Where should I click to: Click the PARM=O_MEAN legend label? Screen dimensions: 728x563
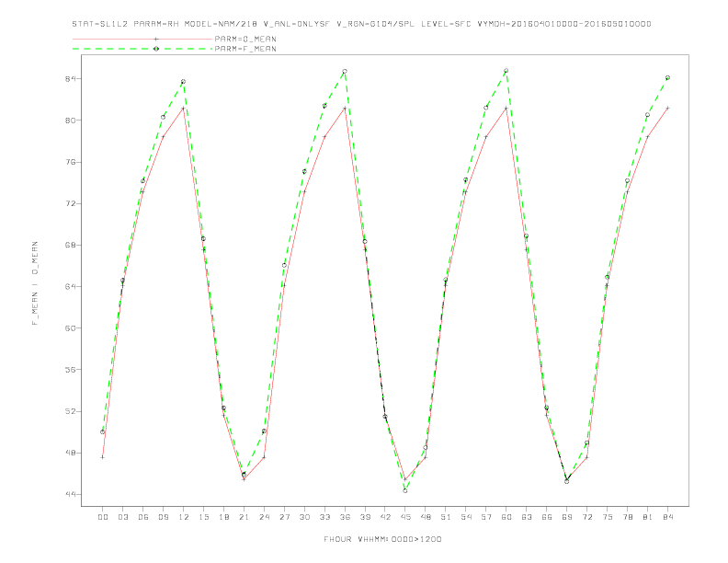(x=245, y=39)
